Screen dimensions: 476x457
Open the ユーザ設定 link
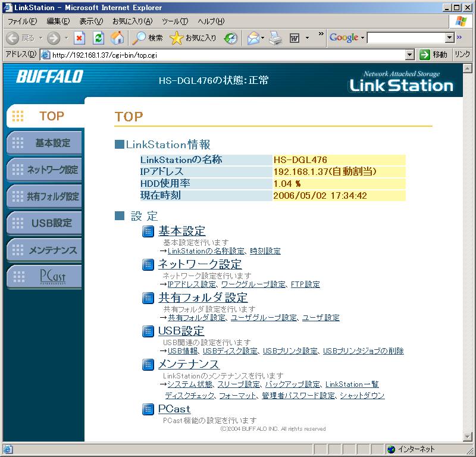coord(321,318)
